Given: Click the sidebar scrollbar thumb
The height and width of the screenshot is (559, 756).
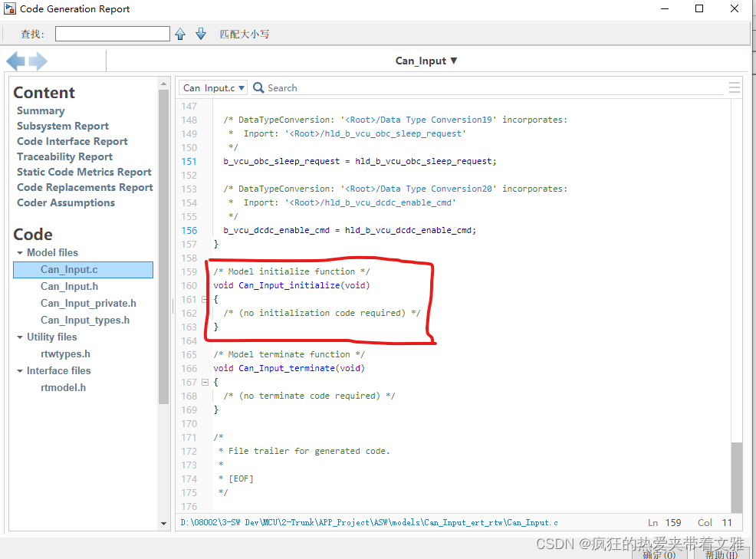Looking at the screenshot, I should 163,246.
